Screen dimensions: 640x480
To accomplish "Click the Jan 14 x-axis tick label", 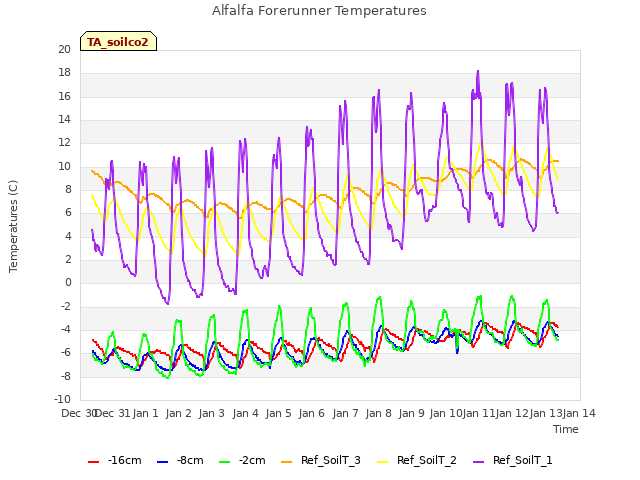I will [579, 413].
